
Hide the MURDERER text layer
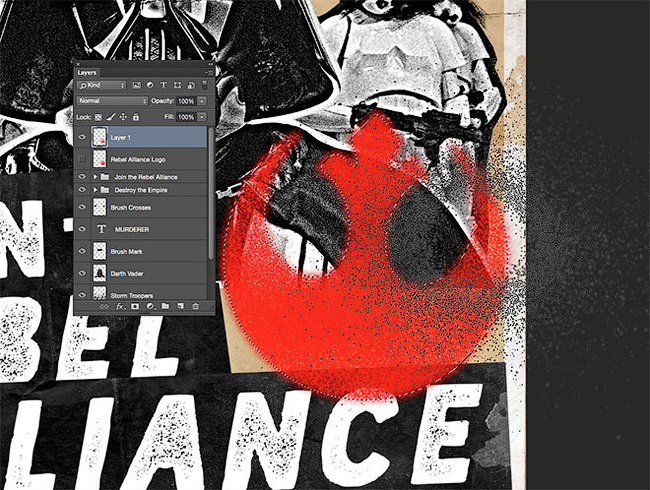82,229
